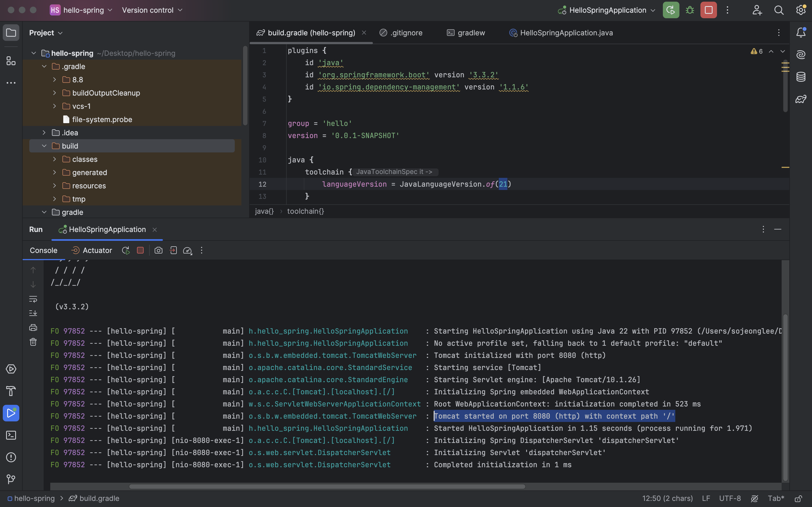The height and width of the screenshot is (507, 812).
Task: Stop the running application red square
Action: point(708,10)
